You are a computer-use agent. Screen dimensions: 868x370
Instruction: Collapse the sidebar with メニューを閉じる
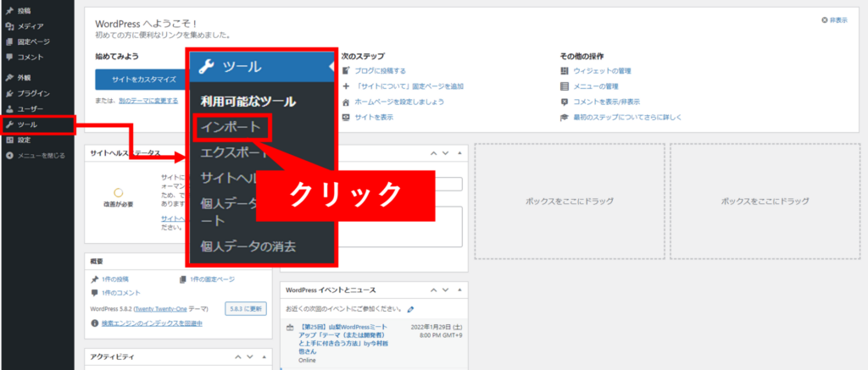click(37, 156)
